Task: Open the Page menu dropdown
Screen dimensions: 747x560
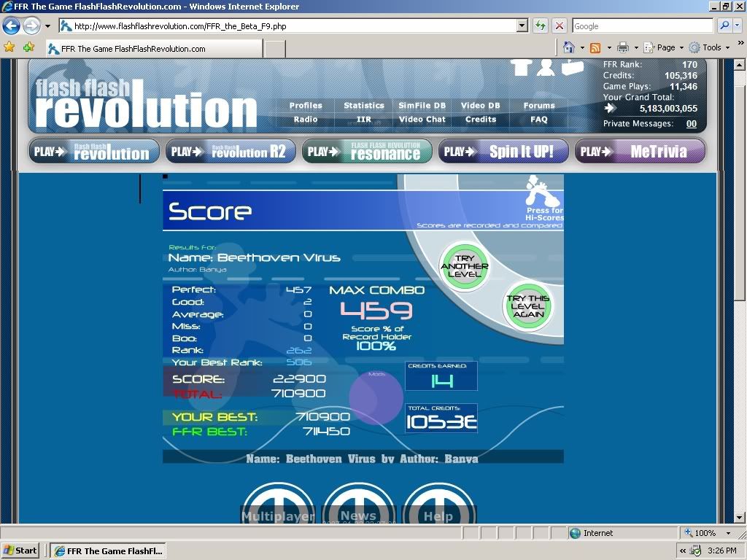Action: point(670,47)
